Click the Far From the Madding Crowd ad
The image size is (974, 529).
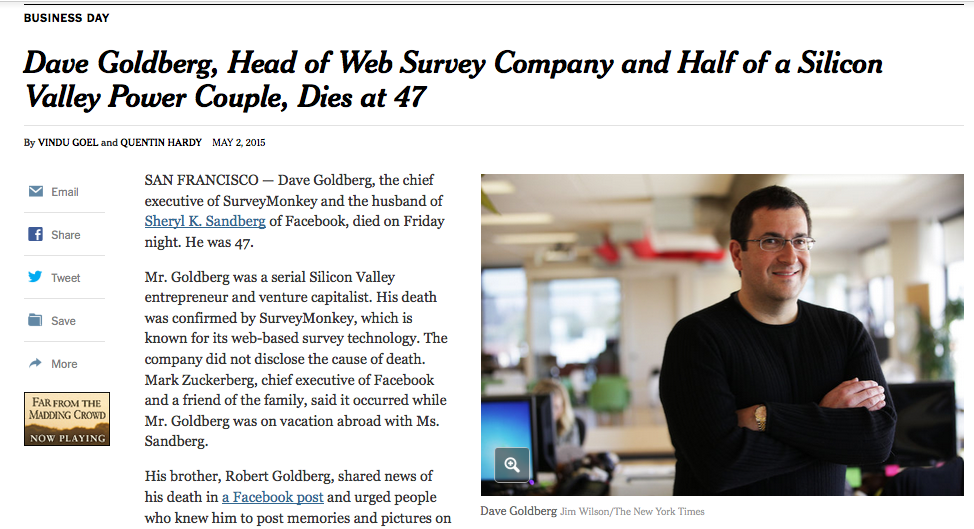pos(67,418)
